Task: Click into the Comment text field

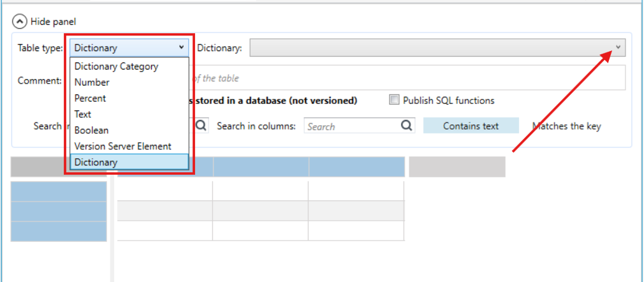Action: point(407,78)
